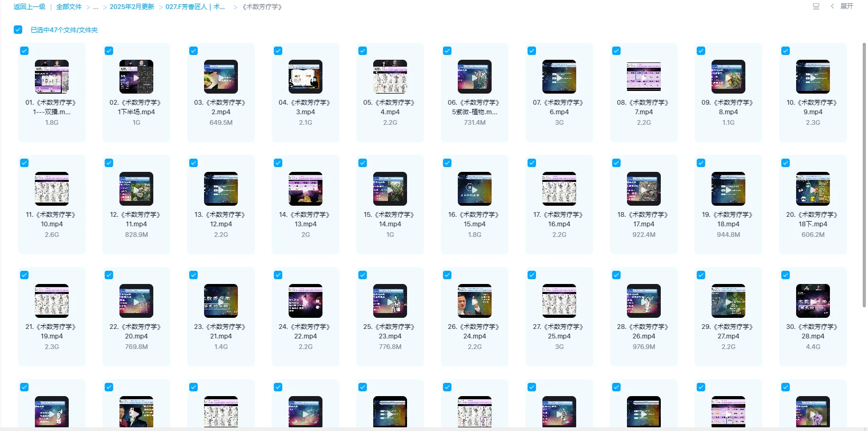Click file name 17.《术数芳疗学》16.mp4

[x=559, y=219]
